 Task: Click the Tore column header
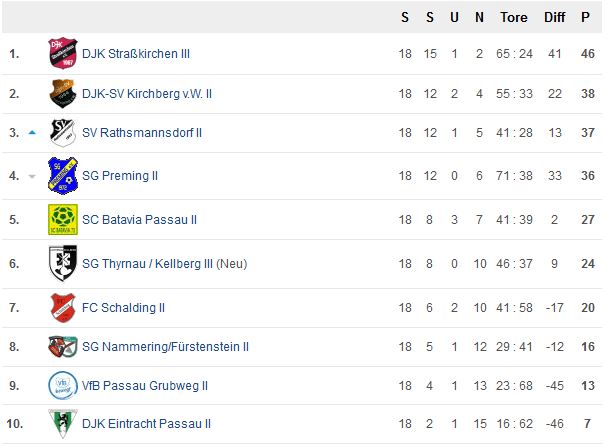[x=514, y=17]
